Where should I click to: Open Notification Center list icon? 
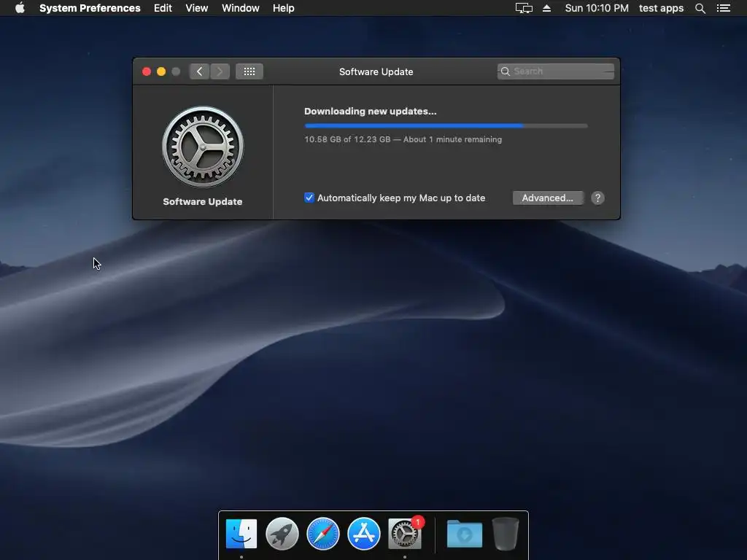[723, 8]
